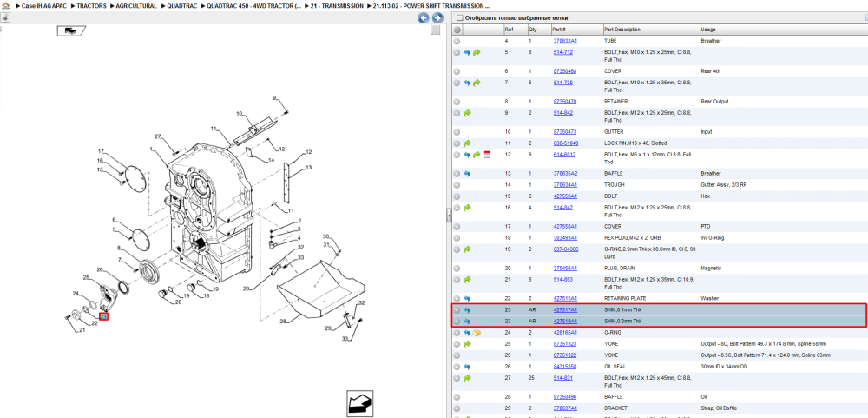Open part number 87351322 link
This screenshot has width=868, height=418.
pos(565,355)
